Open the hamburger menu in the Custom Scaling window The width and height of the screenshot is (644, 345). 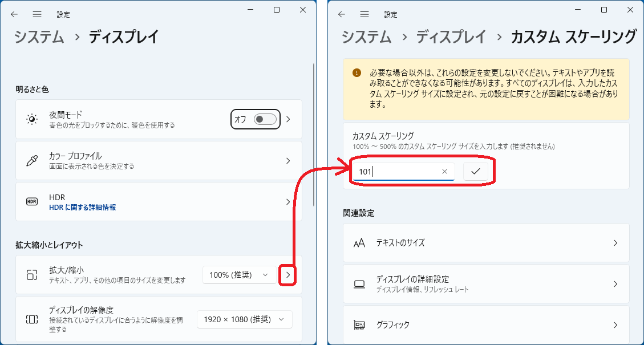click(364, 14)
